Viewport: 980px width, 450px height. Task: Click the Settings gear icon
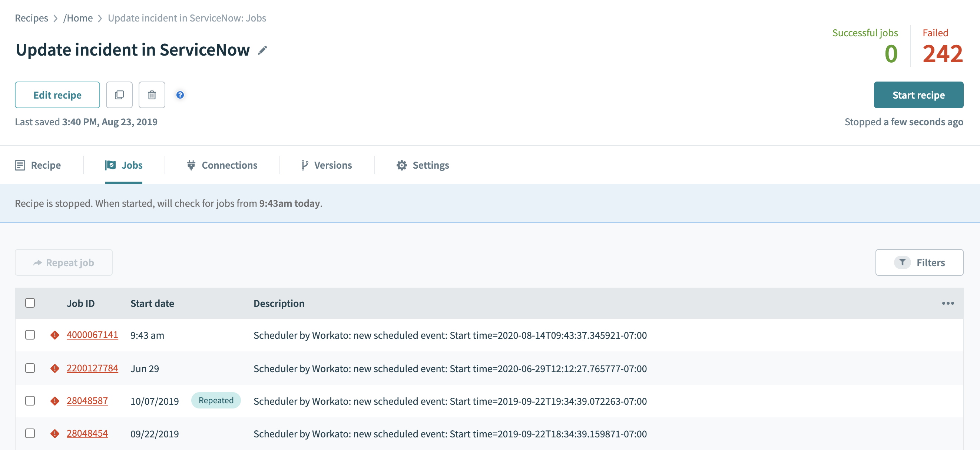402,165
